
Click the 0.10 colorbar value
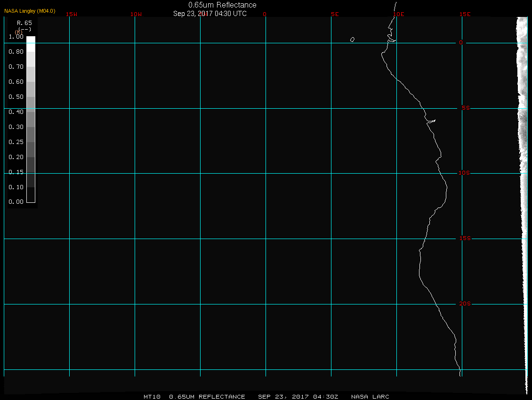pos(16,187)
